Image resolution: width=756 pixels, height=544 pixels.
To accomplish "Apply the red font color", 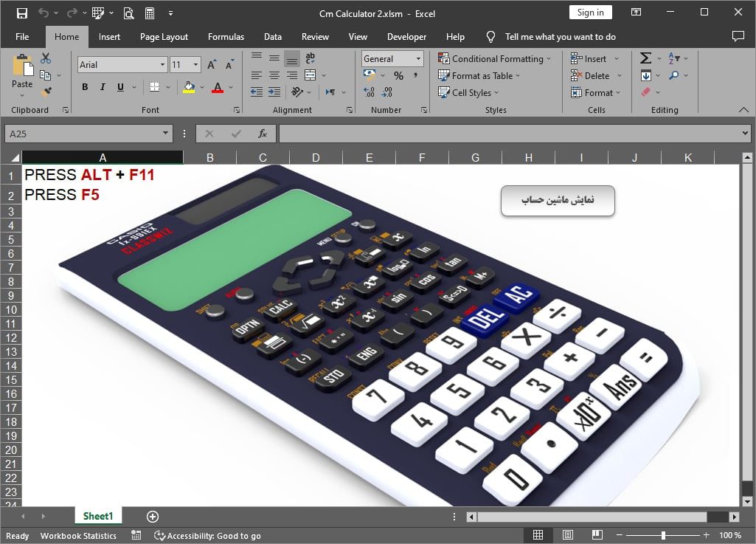I will coord(218,87).
